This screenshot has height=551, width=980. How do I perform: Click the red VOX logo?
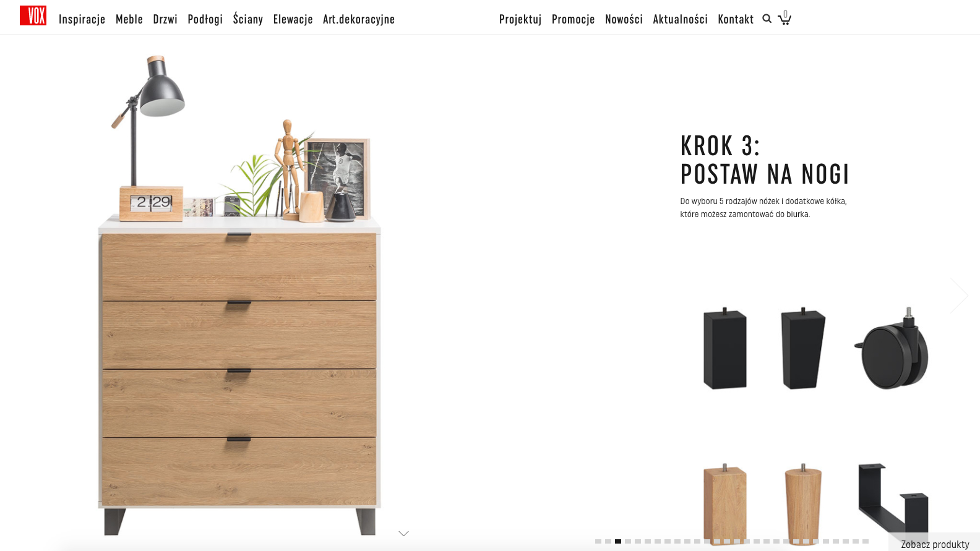click(33, 15)
